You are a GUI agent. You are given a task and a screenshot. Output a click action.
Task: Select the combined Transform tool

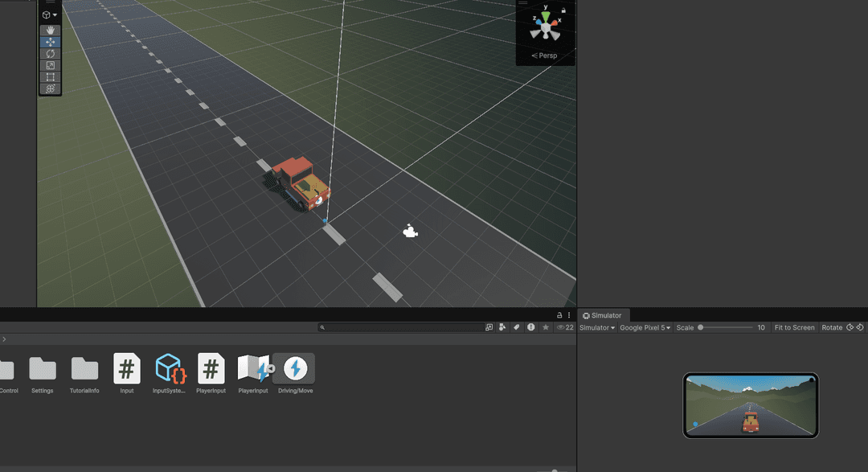click(50, 88)
